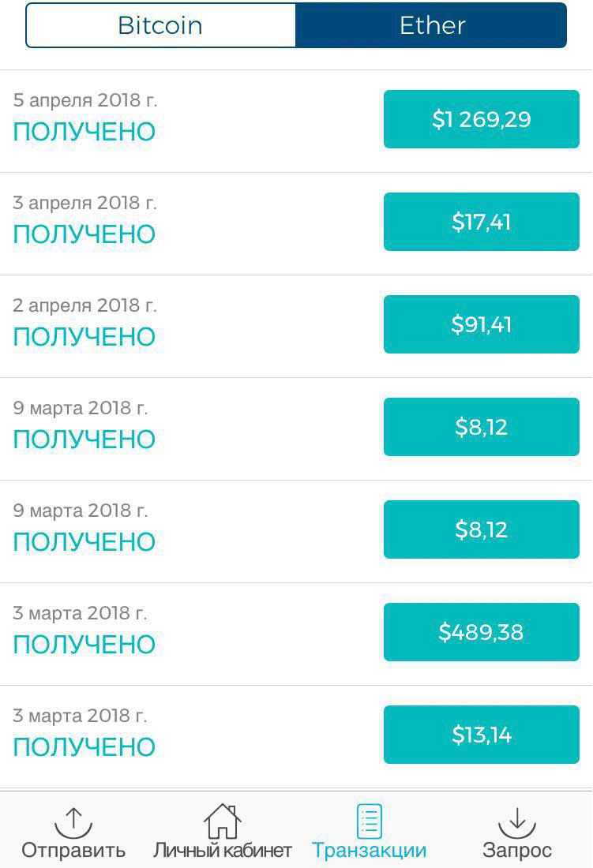Tap the house icon for Личный кабинет
Image resolution: width=593 pixels, height=868 pixels.
pyautogui.click(x=222, y=821)
